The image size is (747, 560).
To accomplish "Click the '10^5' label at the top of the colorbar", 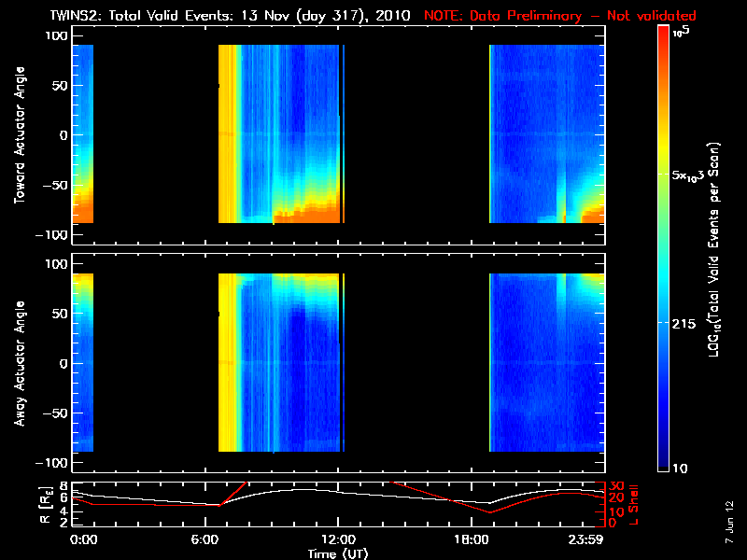I will point(681,33).
